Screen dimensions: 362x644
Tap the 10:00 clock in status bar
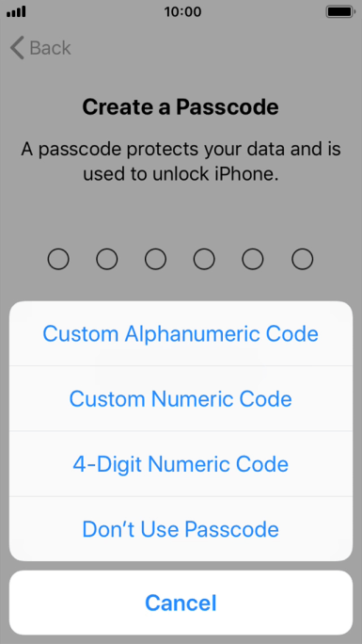pos(182,11)
